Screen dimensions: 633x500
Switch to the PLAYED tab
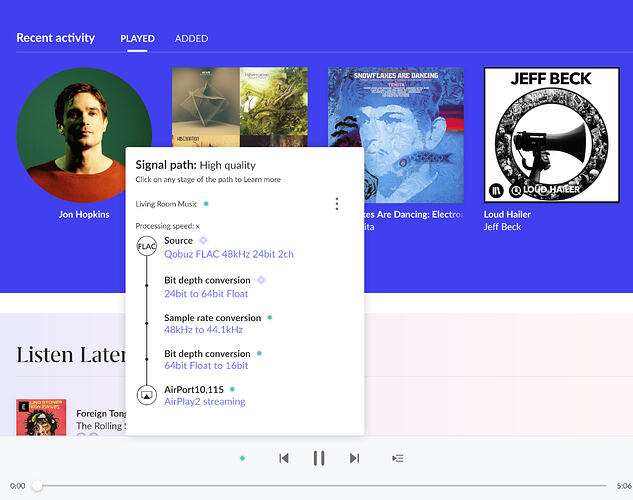point(137,39)
